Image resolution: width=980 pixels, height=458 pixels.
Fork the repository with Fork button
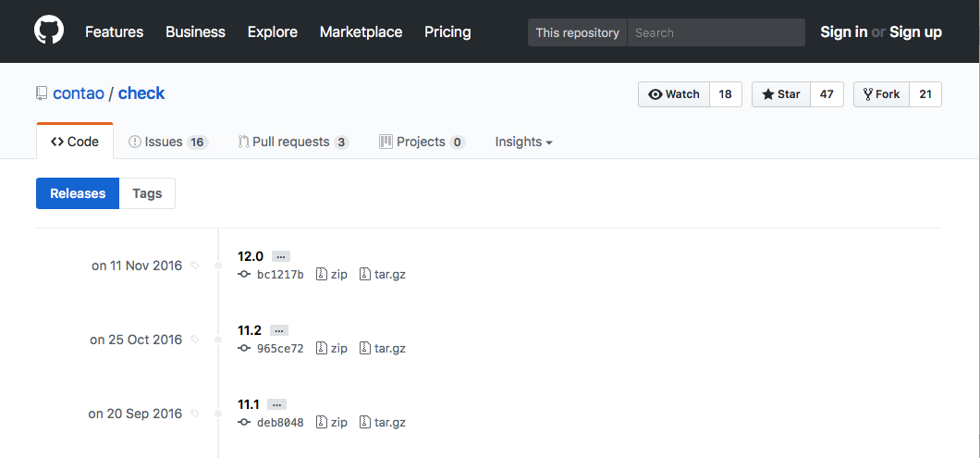point(881,94)
